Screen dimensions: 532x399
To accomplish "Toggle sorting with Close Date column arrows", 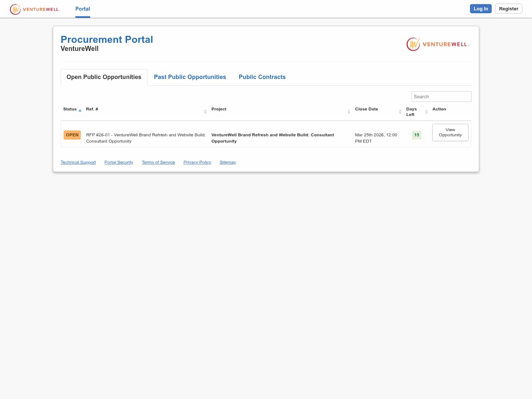I will pyautogui.click(x=400, y=111).
